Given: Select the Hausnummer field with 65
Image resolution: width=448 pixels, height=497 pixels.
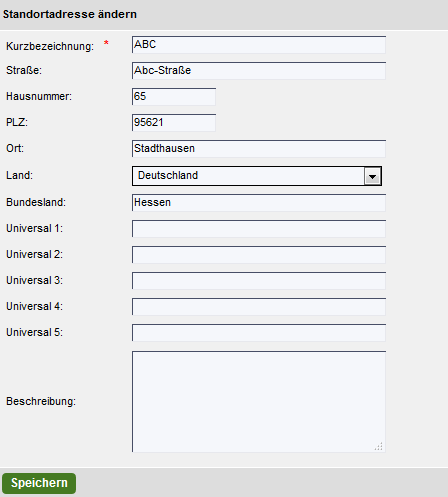Looking at the screenshot, I should click(x=174, y=97).
